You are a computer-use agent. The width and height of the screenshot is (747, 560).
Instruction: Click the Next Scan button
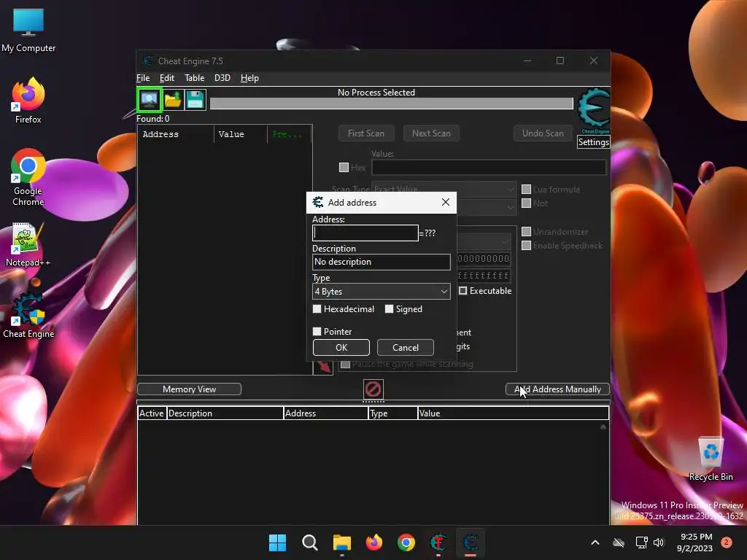(x=431, y=133)
